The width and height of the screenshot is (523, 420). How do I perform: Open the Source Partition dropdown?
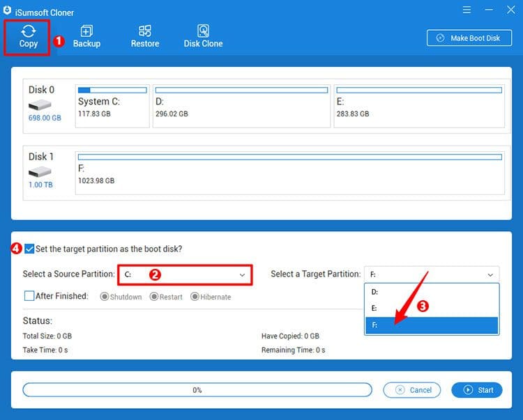coord(185,275)
